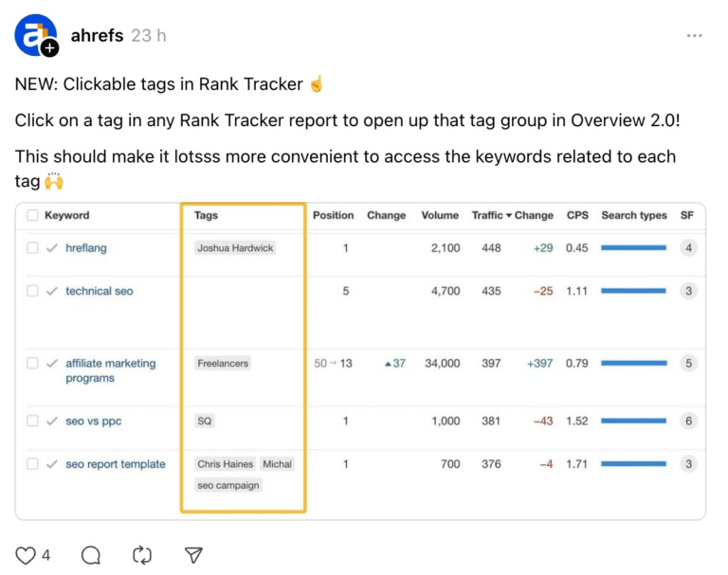Open the three-dot more options menu
The height and width of the screenshot is (575, 728).
(x=695, y=36)
